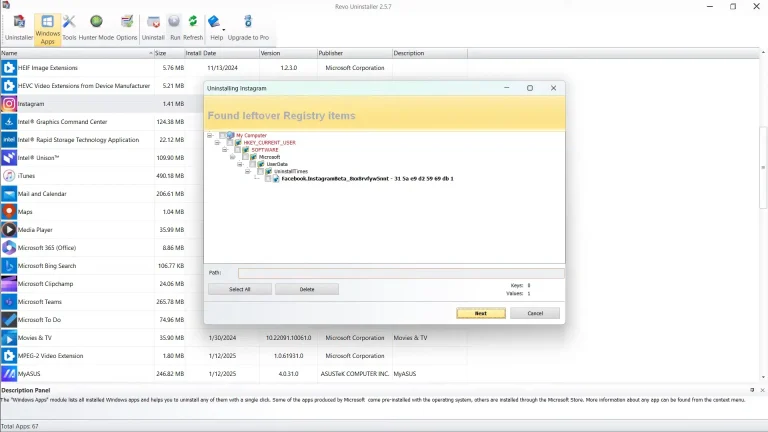Check the Microsoft registry key checkbox
The image size is (768, 432).
245,157
